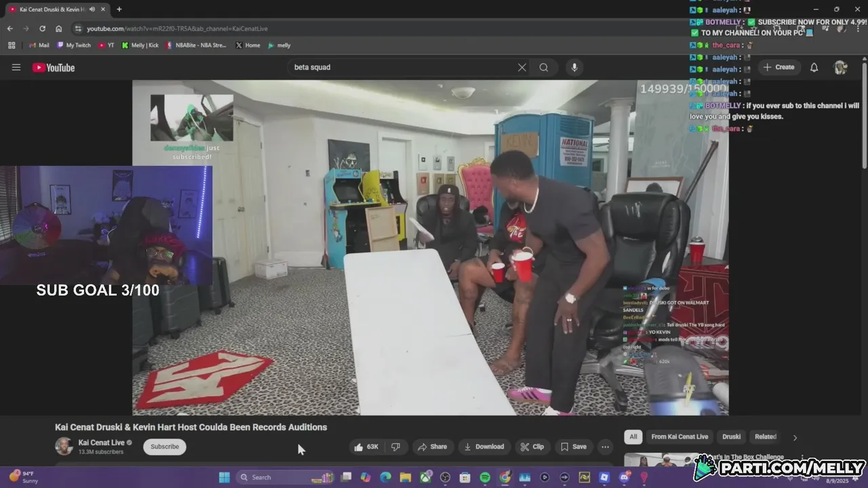Open the YouTube guide hamburger menu

pos(16,67)
